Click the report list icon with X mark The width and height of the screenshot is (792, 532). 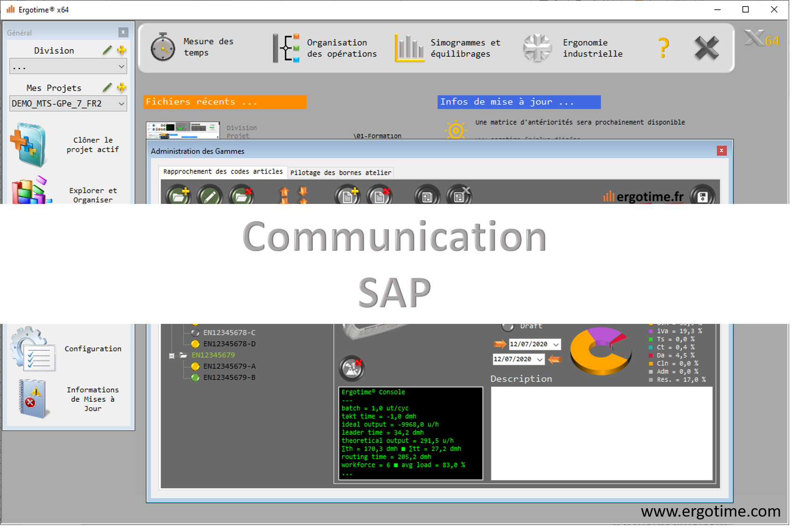(460, 196)
